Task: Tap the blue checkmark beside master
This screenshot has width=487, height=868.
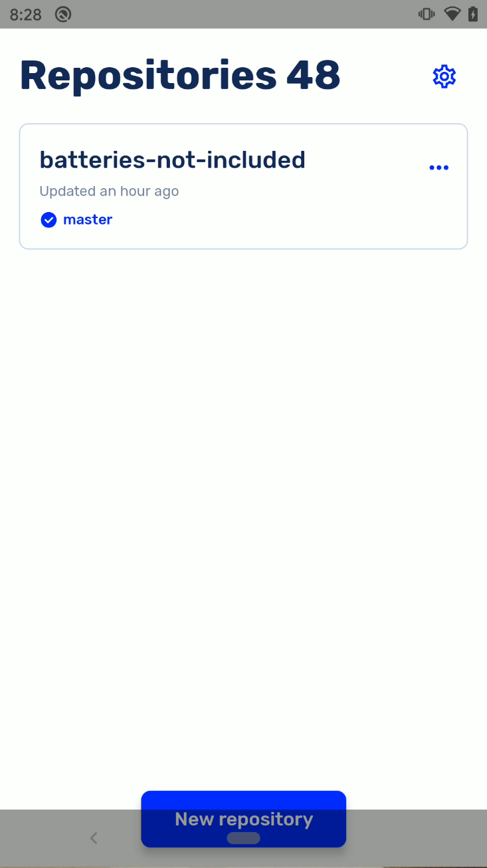Action: coord(49,220)
